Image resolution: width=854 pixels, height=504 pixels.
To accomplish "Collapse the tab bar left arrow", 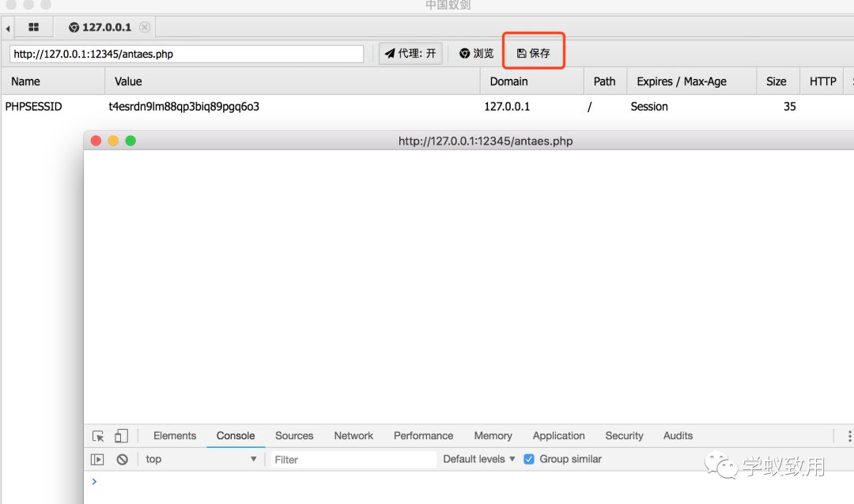I will [8, 28].
